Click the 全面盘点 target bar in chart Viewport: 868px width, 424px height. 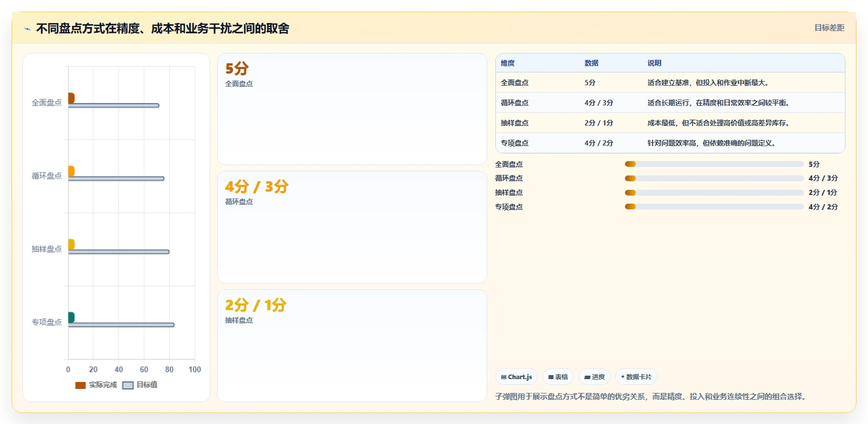click(113, 105)
